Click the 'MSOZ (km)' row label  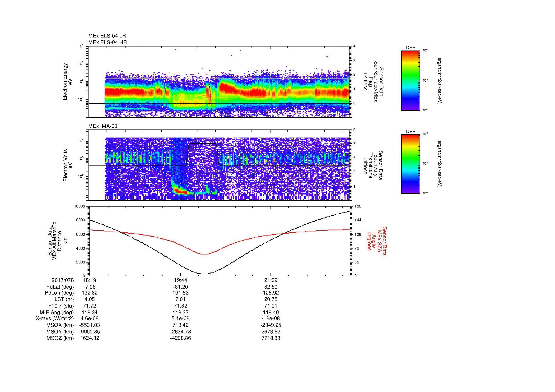coord(60,338)
